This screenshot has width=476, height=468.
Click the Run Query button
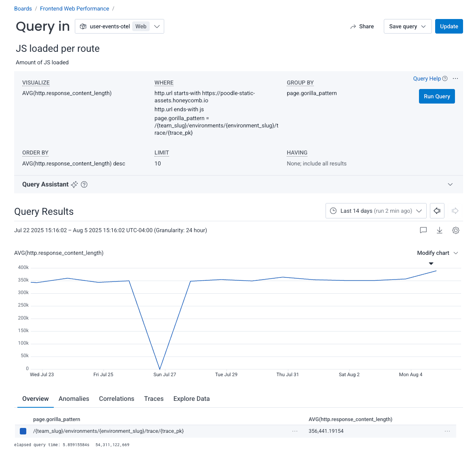point(437,96)
